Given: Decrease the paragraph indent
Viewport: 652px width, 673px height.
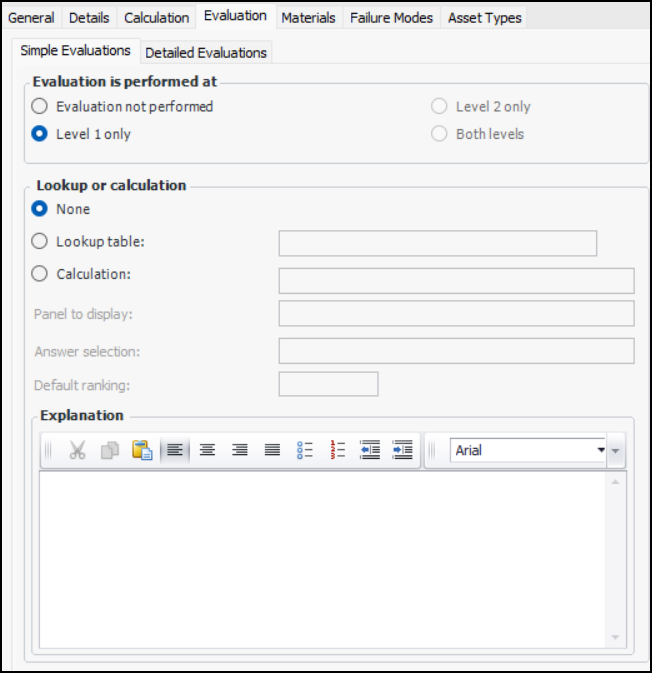Looking at the screenshot, I should (370, 450).
